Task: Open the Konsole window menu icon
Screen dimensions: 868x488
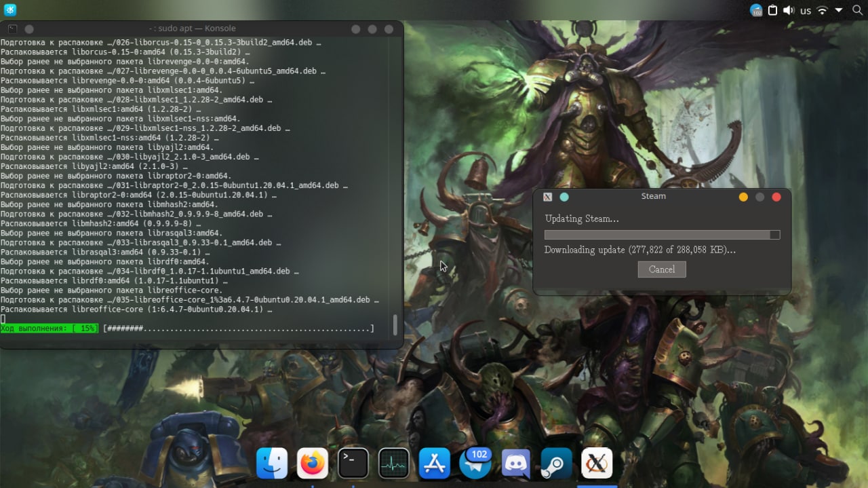Action: coord(12,29)
